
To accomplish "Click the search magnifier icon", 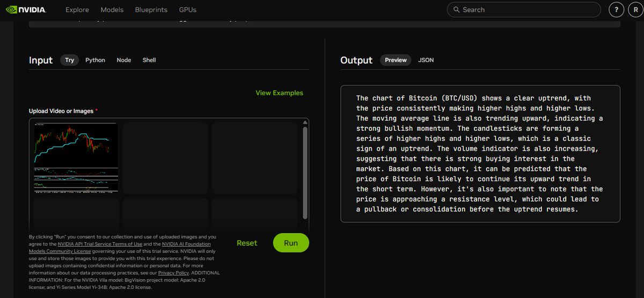I will tap(456, 10).
